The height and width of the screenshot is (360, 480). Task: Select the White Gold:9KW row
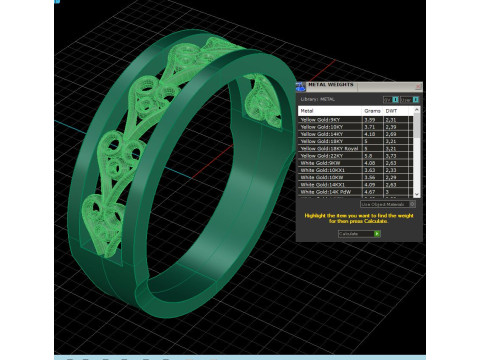[356, 163]
